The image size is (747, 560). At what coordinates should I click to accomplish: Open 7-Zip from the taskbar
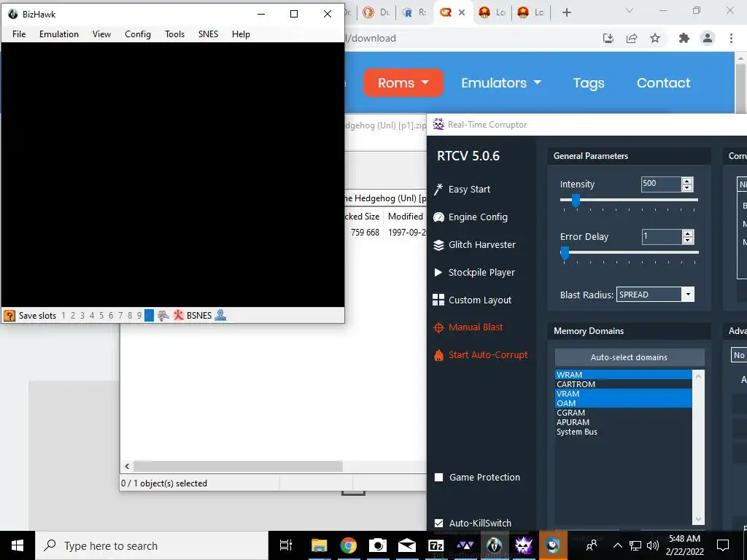[x=436, y=545]
